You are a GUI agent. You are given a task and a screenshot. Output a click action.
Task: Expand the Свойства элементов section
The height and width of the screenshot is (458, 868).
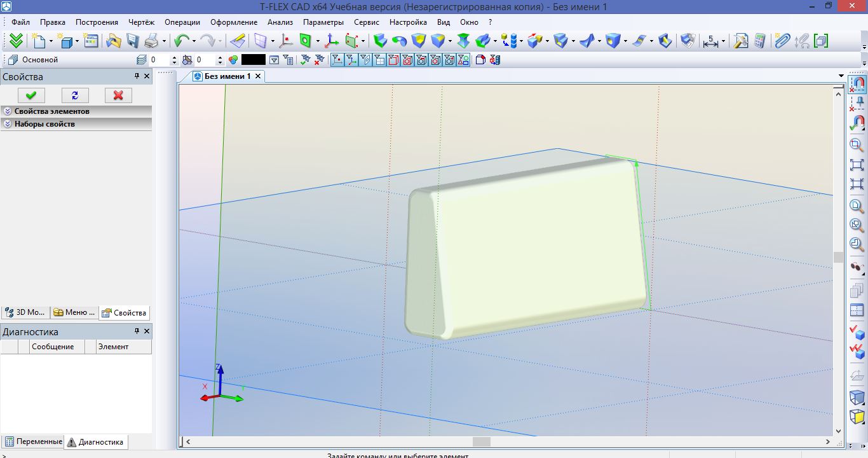tap(76, 111)
